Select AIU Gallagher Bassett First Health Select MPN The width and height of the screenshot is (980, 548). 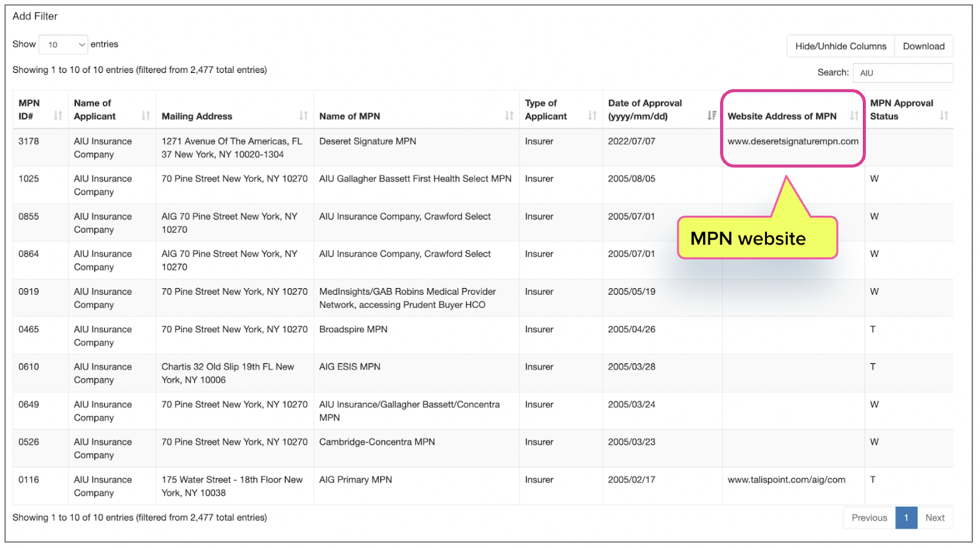click(415, 179)
